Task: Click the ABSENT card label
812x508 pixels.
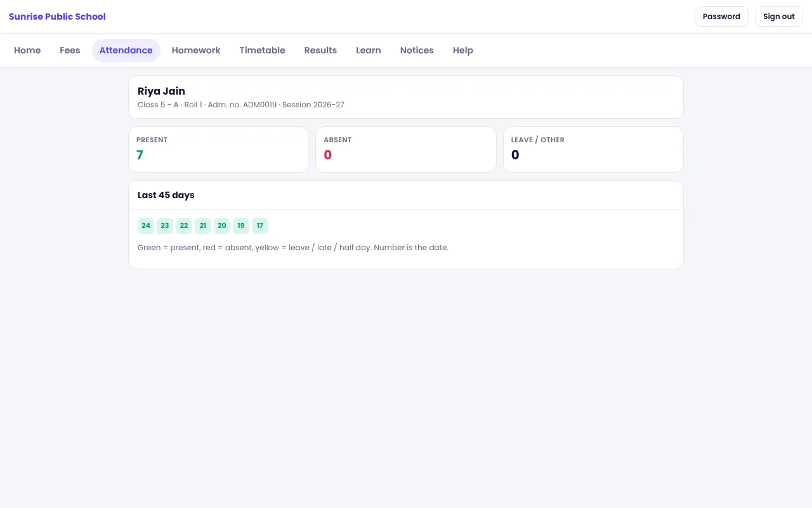Action: (x=337, y=140)
